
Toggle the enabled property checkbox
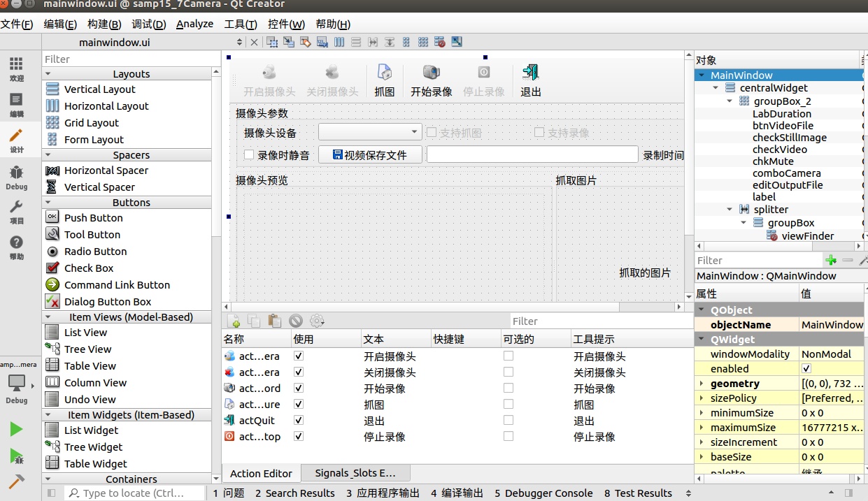[806, 368]
